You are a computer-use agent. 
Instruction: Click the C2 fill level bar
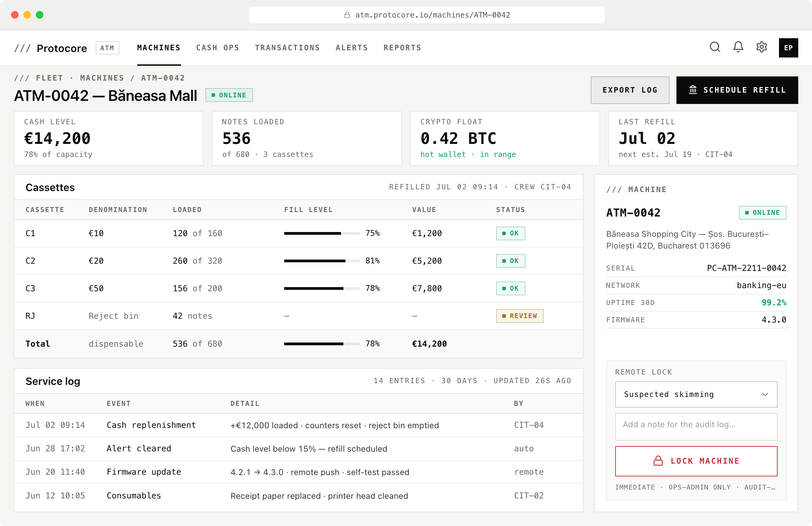[322, 261]
